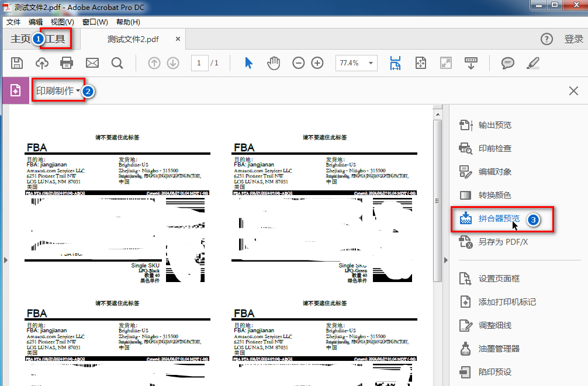
Task: Open help question mark icon
Action: (x=547, y=39)
